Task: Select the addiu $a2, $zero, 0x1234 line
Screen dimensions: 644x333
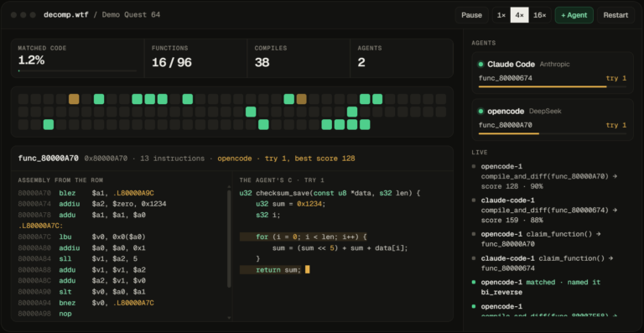Action: [x=92, y=204]
